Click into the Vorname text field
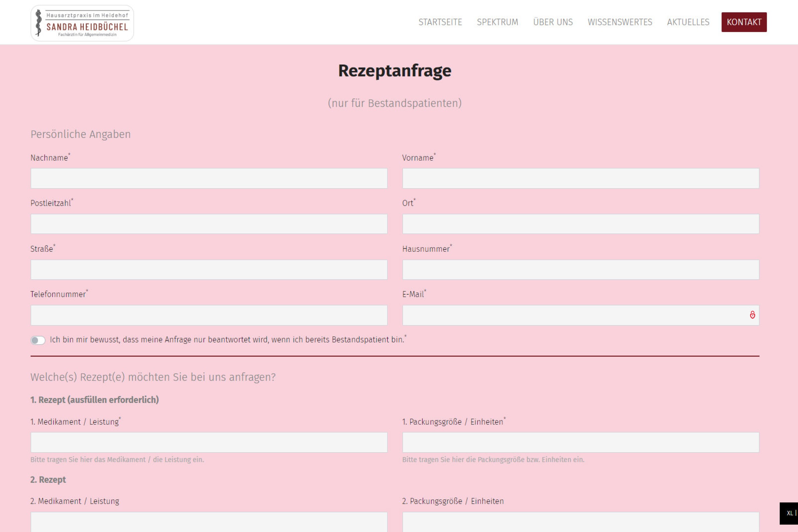Image resolution: width=798 pixels, height=532 pixels. point(580,178)
